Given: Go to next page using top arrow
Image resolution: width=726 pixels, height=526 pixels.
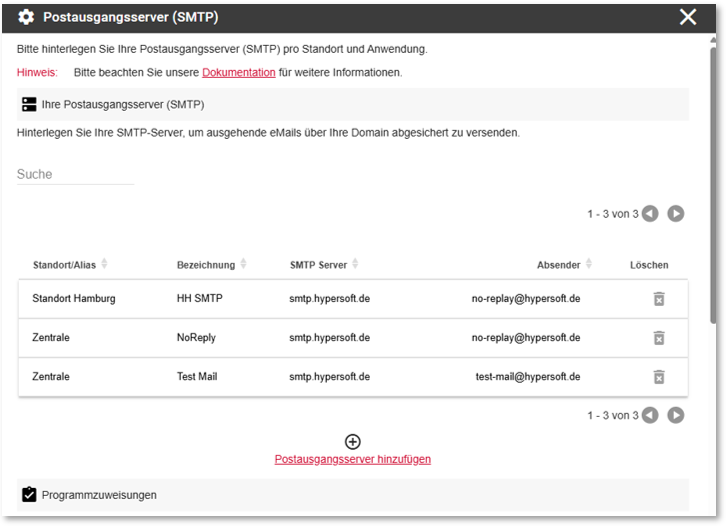Looking at the screenshot, I should (x=676, y=213).
